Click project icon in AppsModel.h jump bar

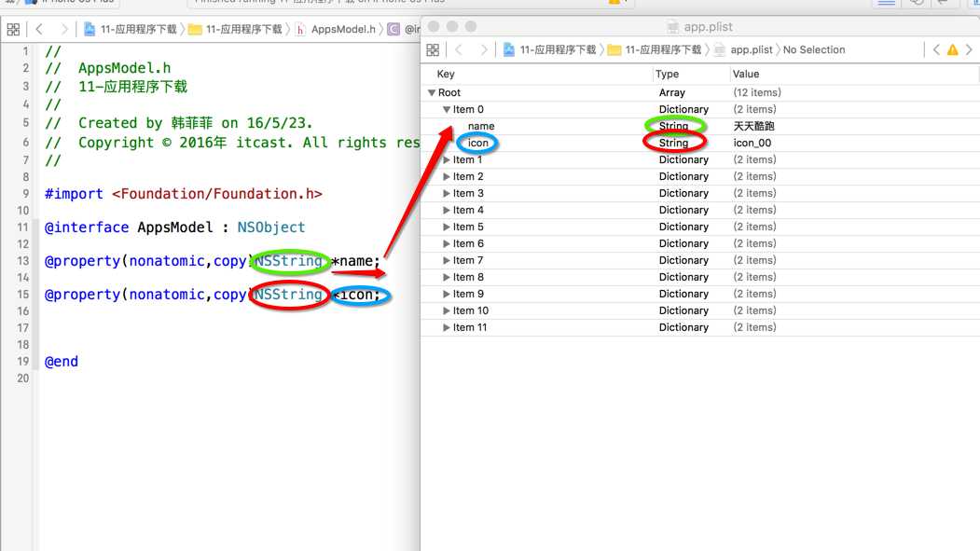(90, 29)
